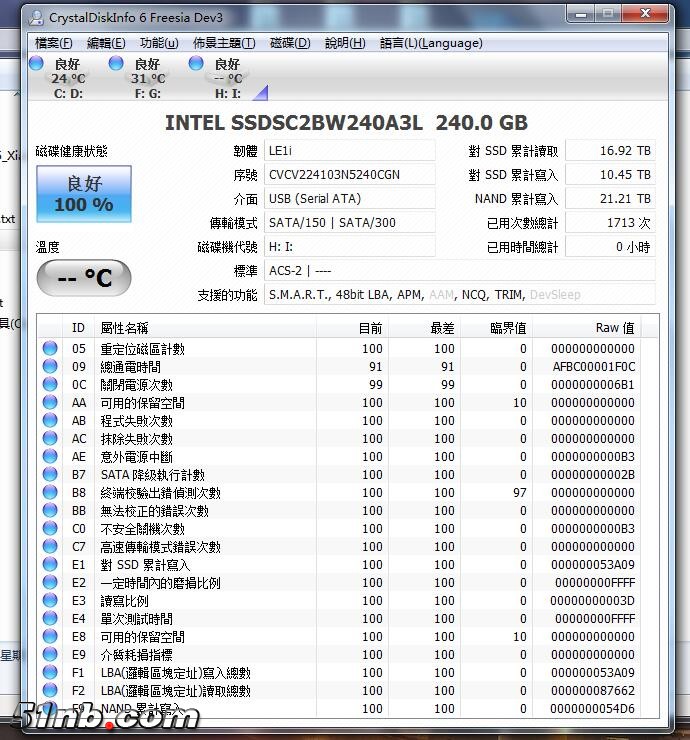The width and height of the screenshot is (690, 740).
Task: Click the power on count value 1713 次
Action: point(610,223)
